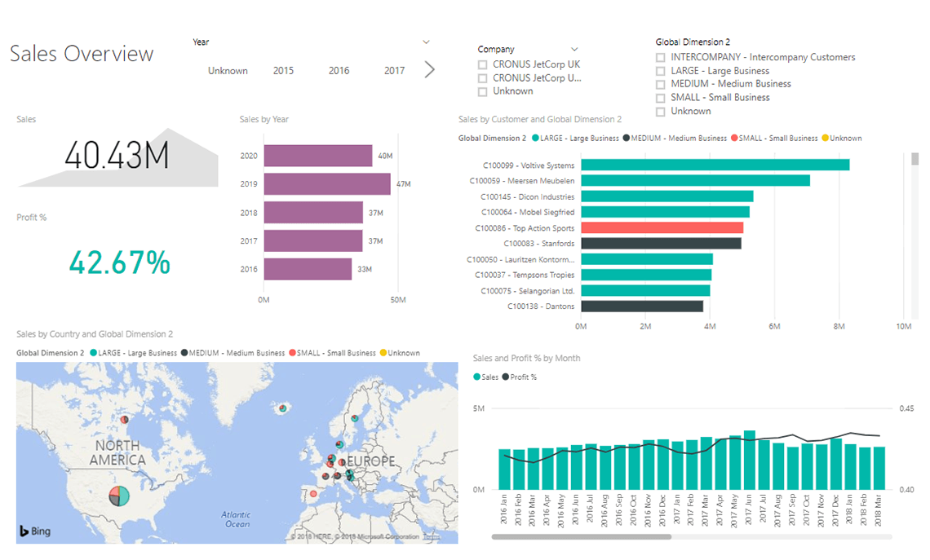Click the pie marker over Iceland

click(283, 408)
